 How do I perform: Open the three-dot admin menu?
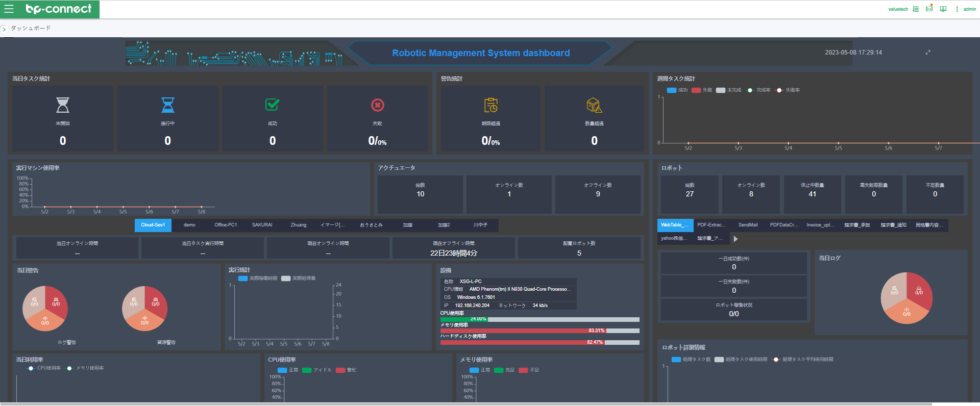click(957, 9)
